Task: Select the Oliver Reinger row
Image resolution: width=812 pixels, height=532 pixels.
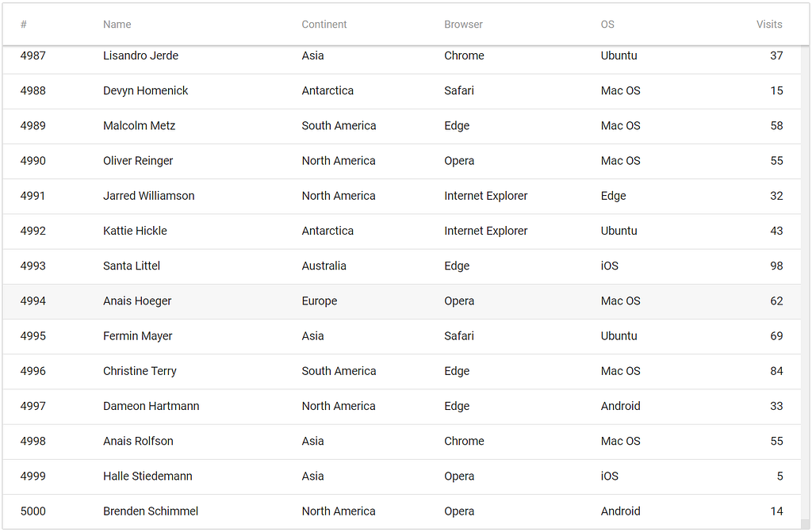Action: click(x=402, y=161)
